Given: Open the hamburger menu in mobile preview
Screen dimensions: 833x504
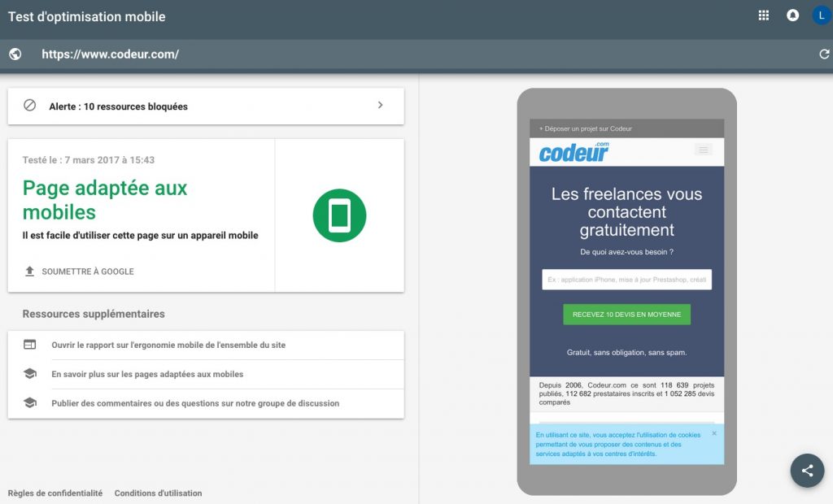Looking at the screenshot, I should [703, 150].
